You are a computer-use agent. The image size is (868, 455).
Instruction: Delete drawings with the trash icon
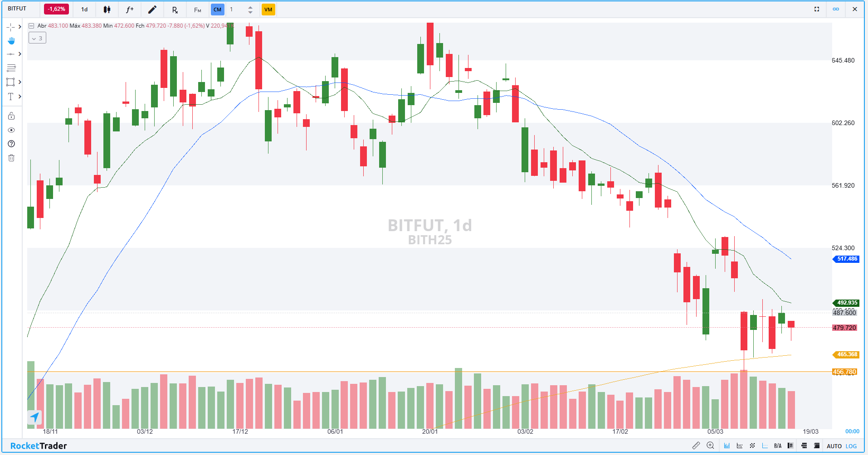tap(11, 158)
